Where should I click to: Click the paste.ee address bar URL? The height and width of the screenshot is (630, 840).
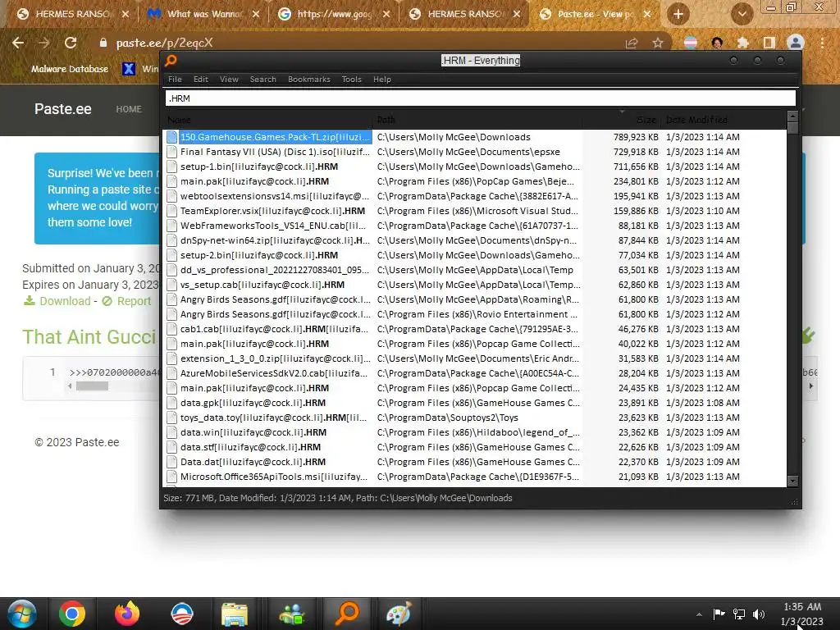point(164,43)
